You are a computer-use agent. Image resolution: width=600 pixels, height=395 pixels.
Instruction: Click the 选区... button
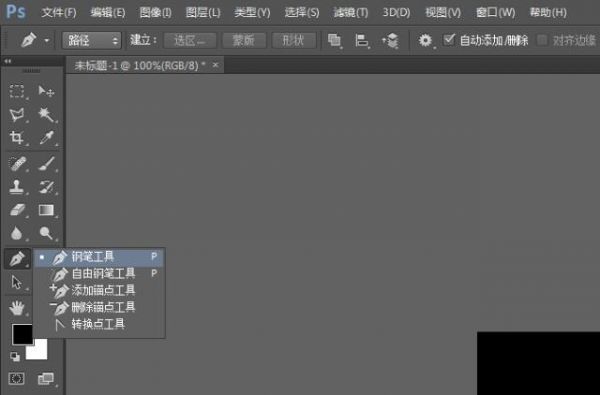point(190,40)
